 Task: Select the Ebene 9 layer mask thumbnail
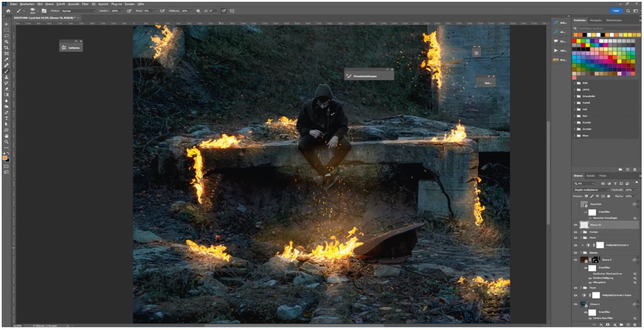596,260
